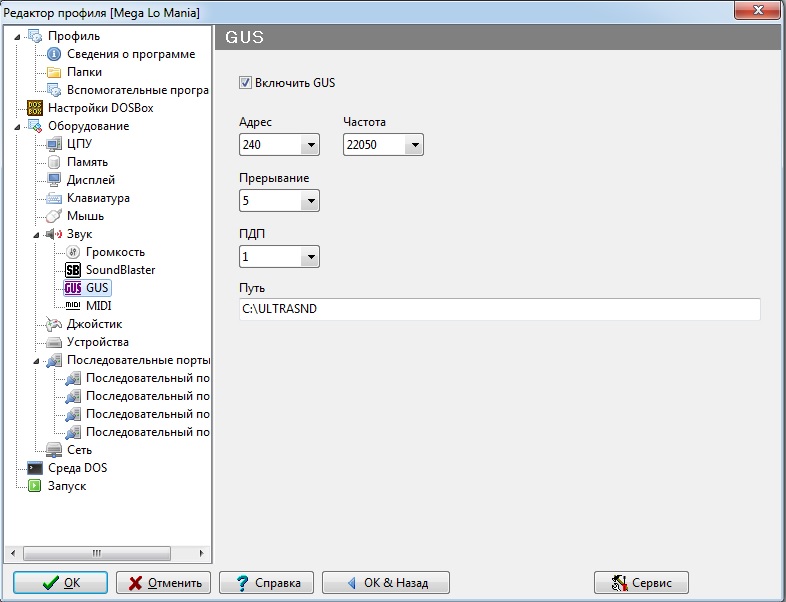The width and height of the screenshot is (786, 602).
Task: Click the memory icon beside Память
Action: point(54,162)
